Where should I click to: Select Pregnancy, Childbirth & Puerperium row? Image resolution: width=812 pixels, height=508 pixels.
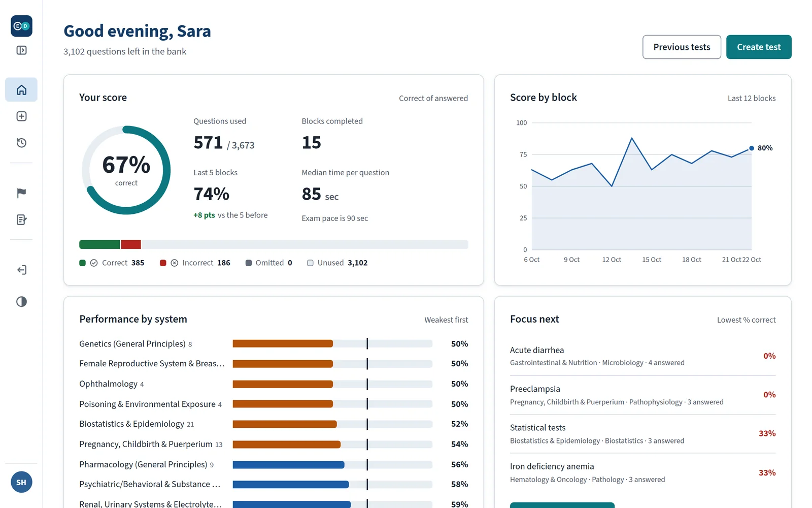[x=274, y=444]
